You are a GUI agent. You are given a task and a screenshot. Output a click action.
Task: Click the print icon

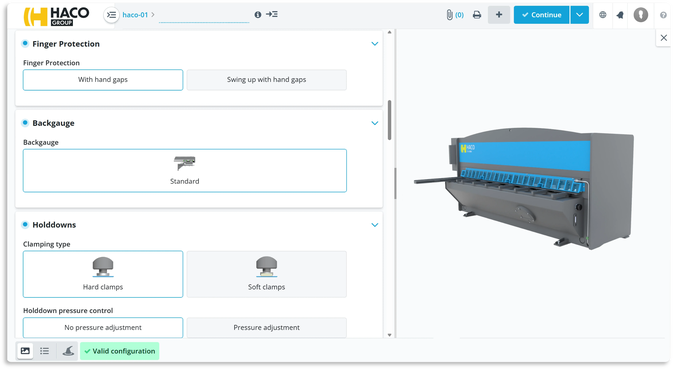[477, 15]
